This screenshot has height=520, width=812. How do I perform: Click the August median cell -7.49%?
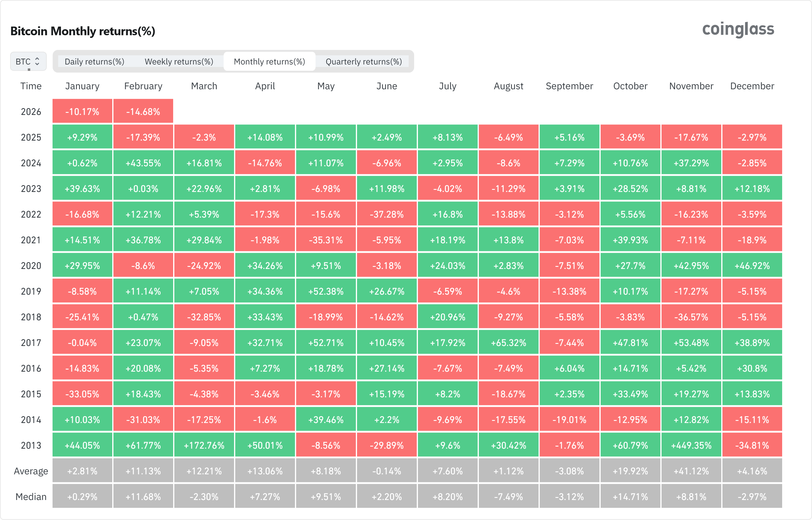tap(508, 497)
